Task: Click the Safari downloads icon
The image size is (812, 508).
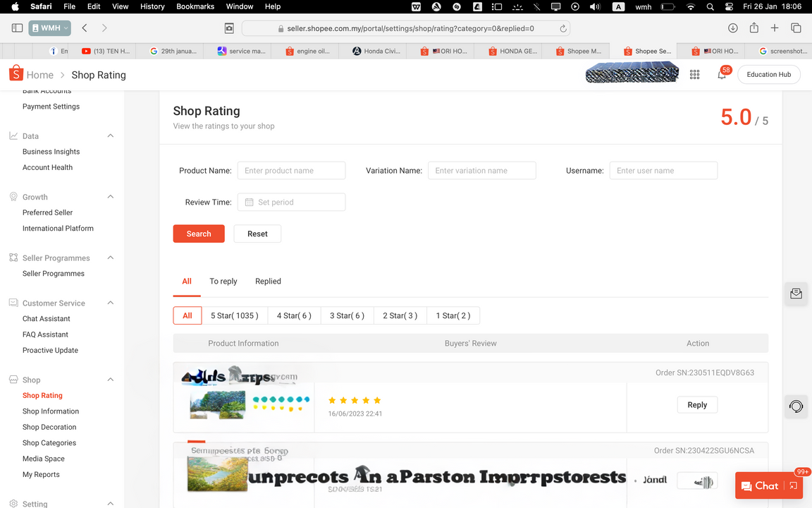Action: click(x=732, y=28)
